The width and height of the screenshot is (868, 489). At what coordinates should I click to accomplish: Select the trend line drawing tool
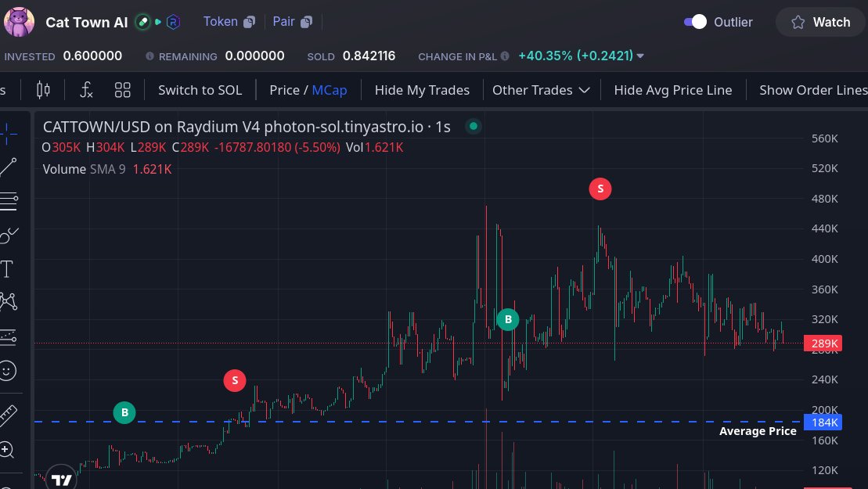point(8,167)
